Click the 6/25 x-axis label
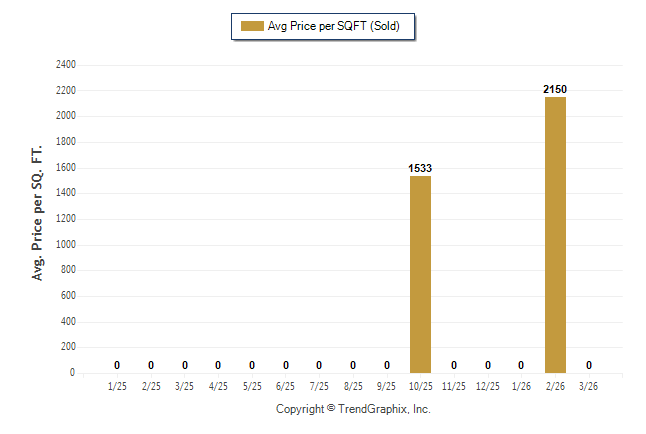 (285, 386)
